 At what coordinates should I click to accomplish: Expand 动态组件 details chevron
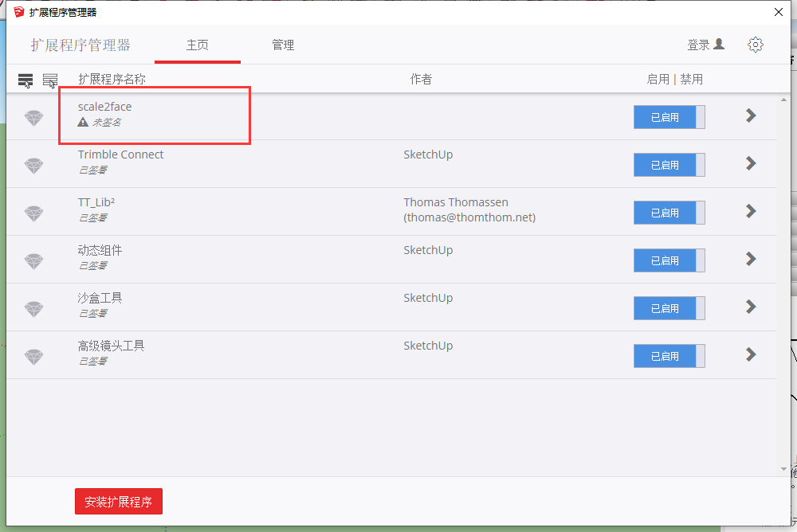pyautogui.click(x=751, y=259)
